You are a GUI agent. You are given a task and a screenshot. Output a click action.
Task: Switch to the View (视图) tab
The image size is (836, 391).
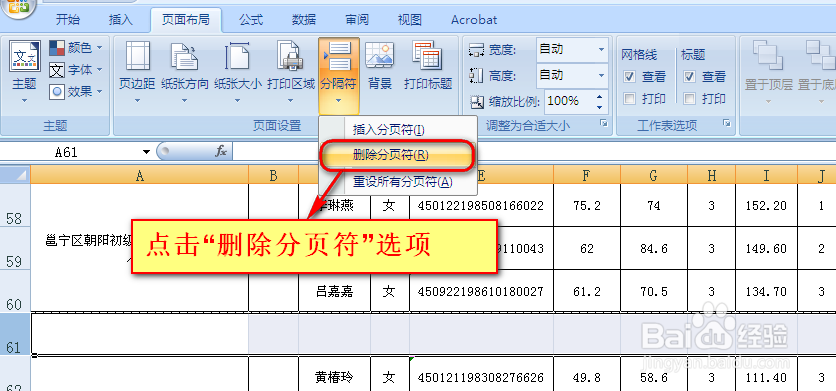click(x=409, y=20)
